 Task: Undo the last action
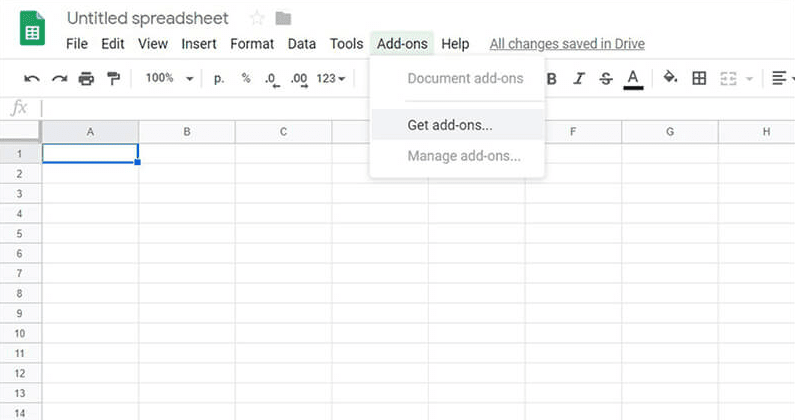31,79
